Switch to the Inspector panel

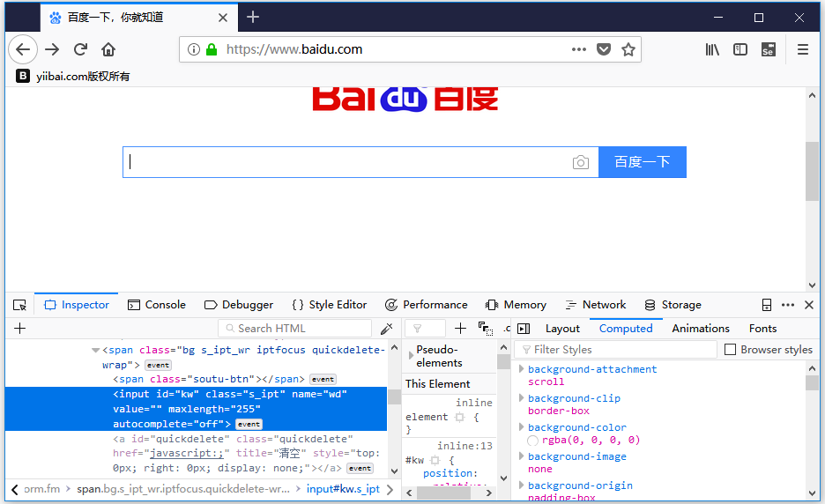(x=77, y=305)
